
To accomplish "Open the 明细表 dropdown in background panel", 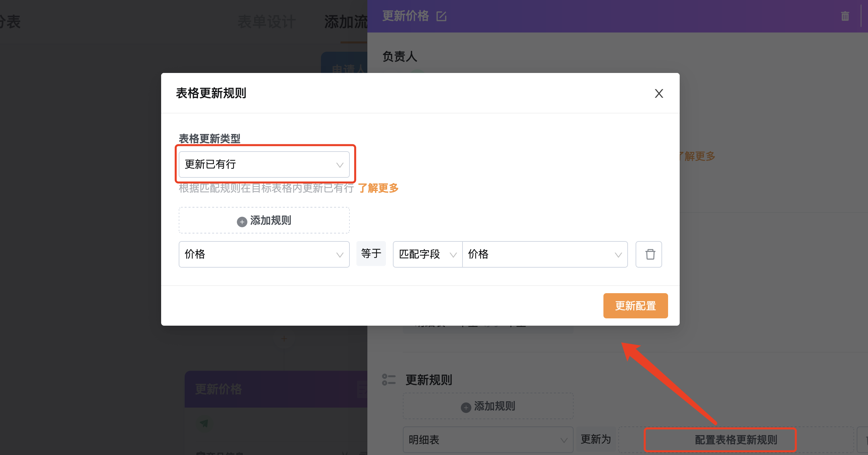I will pos(488,439).
